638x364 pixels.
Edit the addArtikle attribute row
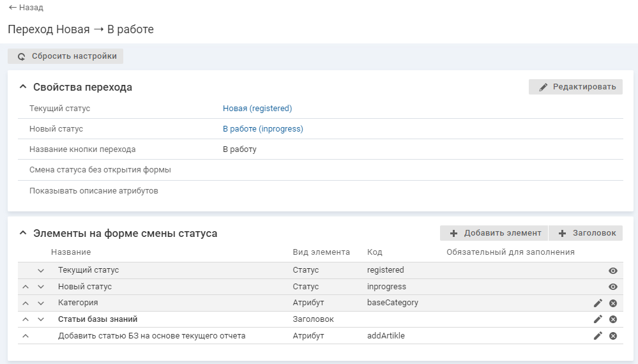(598, 336)
